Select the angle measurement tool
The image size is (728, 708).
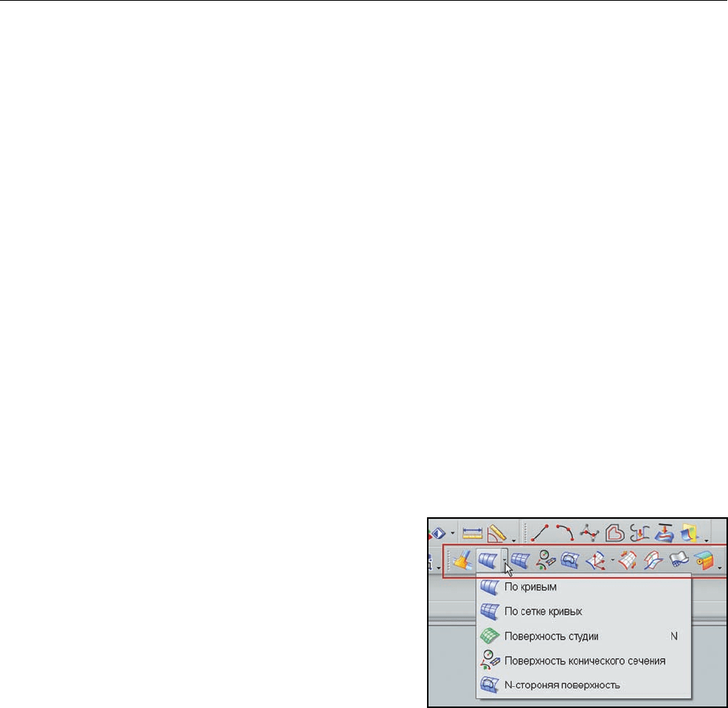click(496, 534)
